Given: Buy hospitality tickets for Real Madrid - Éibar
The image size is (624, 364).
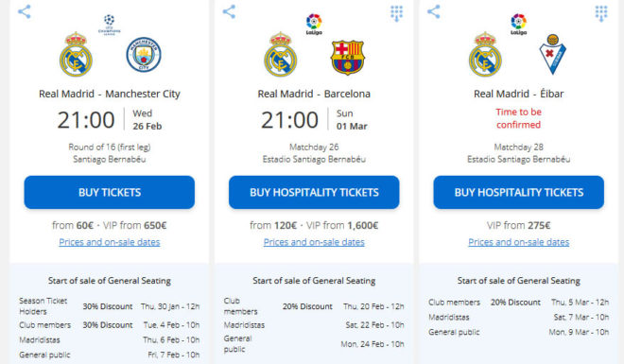Looking at the screenshot, I should click(518, 192).
